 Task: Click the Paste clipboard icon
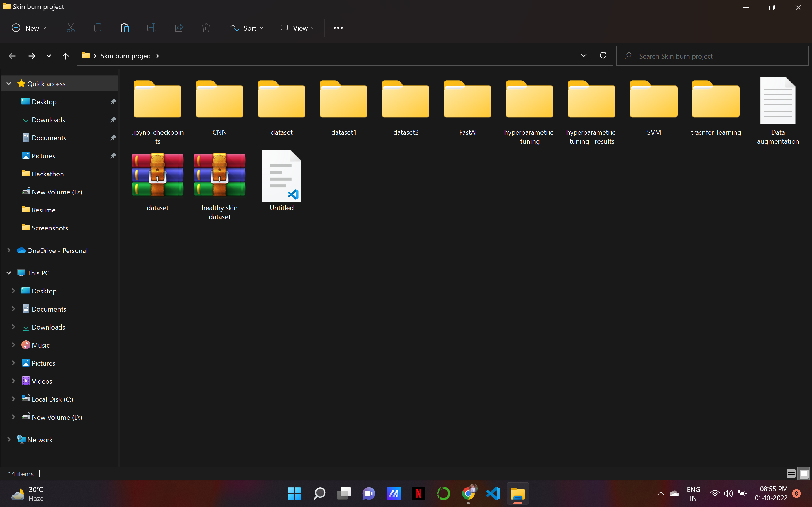coord(125,28)
